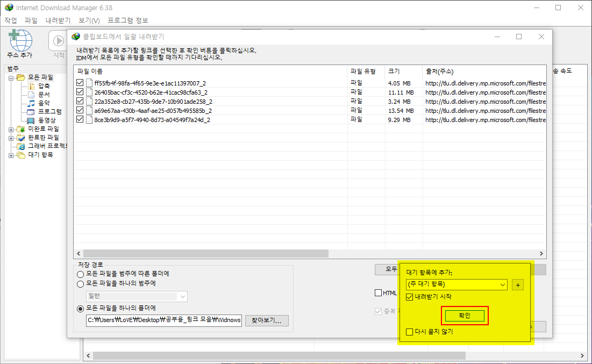Select the Documents (문서) category icon
The width and height of the screenshot is (592, 364).
pyautogui.click(x=31, y=95)
